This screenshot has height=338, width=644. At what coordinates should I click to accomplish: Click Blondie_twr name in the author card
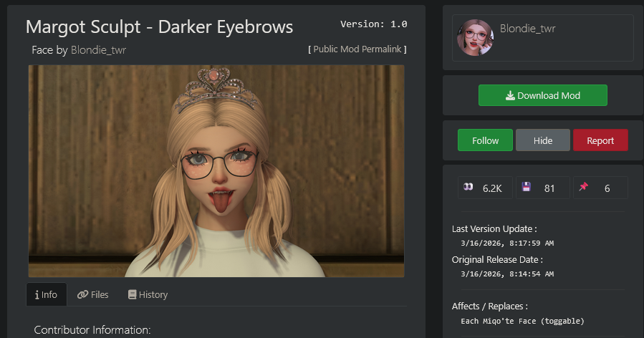tap(527, 29)
